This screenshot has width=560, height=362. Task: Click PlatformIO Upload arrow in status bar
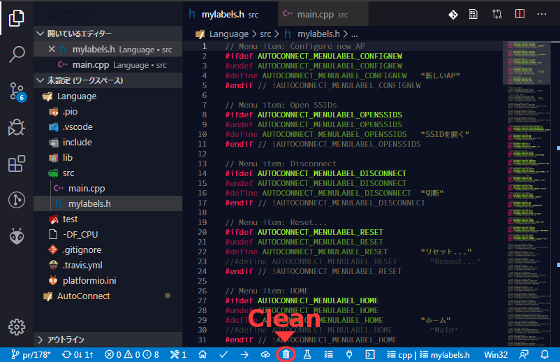(244, 355)
